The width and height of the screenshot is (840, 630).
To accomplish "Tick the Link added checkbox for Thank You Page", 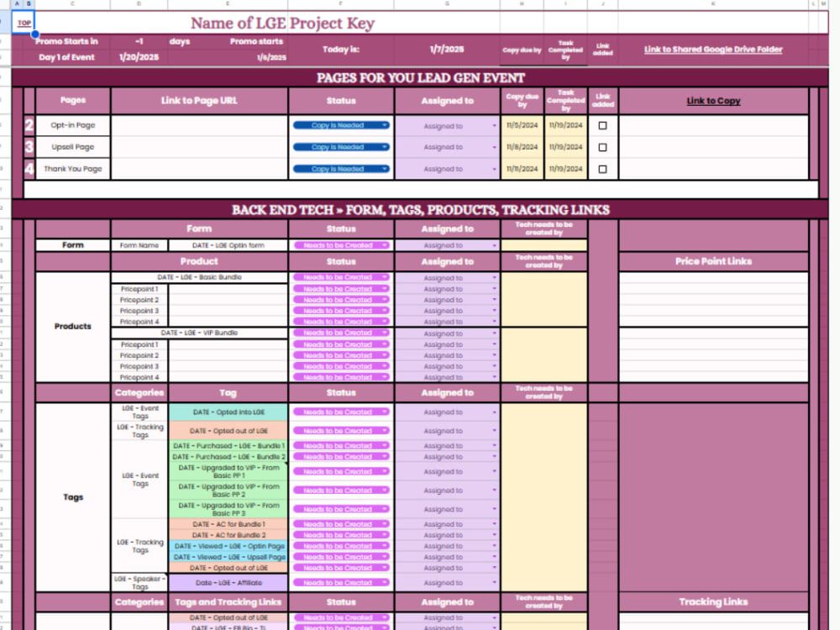I will [x=602, y=170].
